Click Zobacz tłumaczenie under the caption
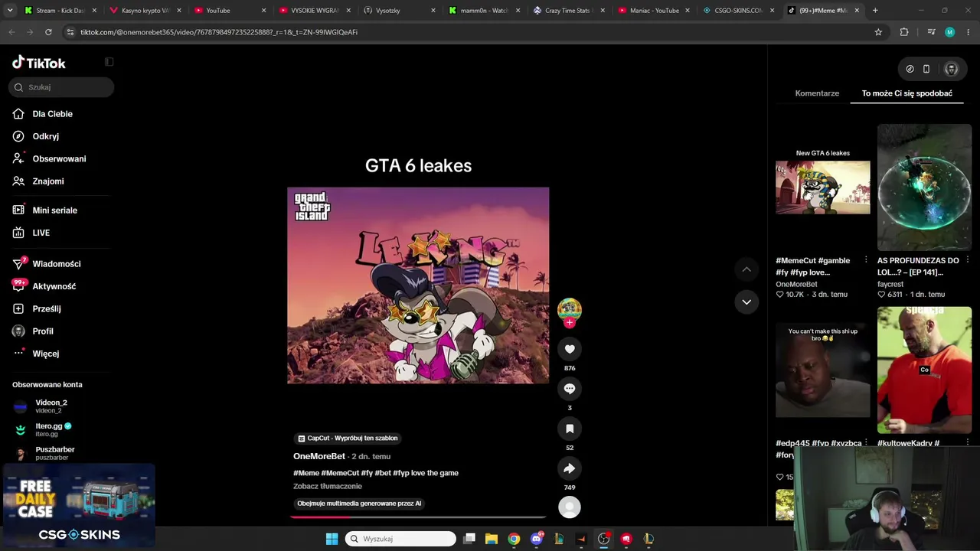Image resolution: width=980 pixels, height=551 pixels. [328, 486]
